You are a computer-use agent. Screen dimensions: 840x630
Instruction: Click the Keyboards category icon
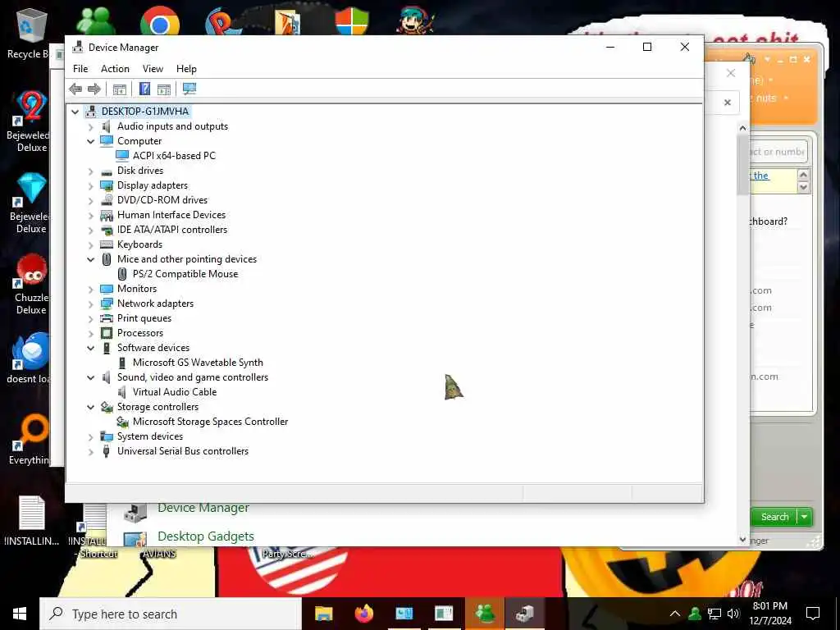tap(107, 244)
